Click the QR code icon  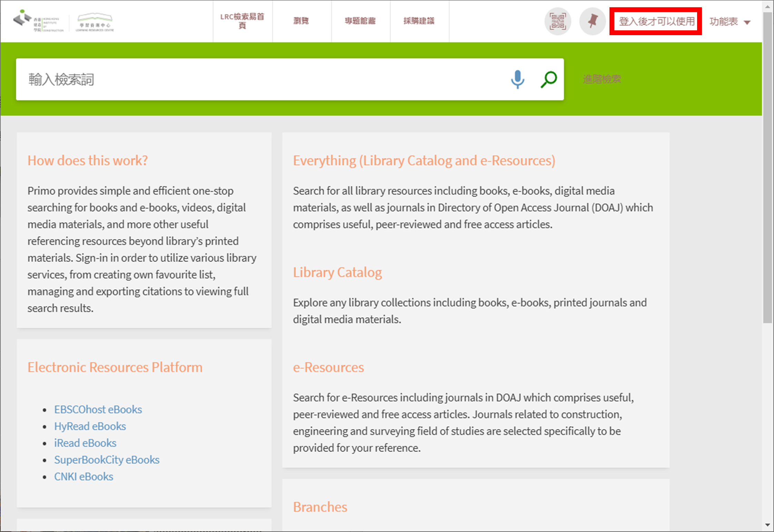558,21
